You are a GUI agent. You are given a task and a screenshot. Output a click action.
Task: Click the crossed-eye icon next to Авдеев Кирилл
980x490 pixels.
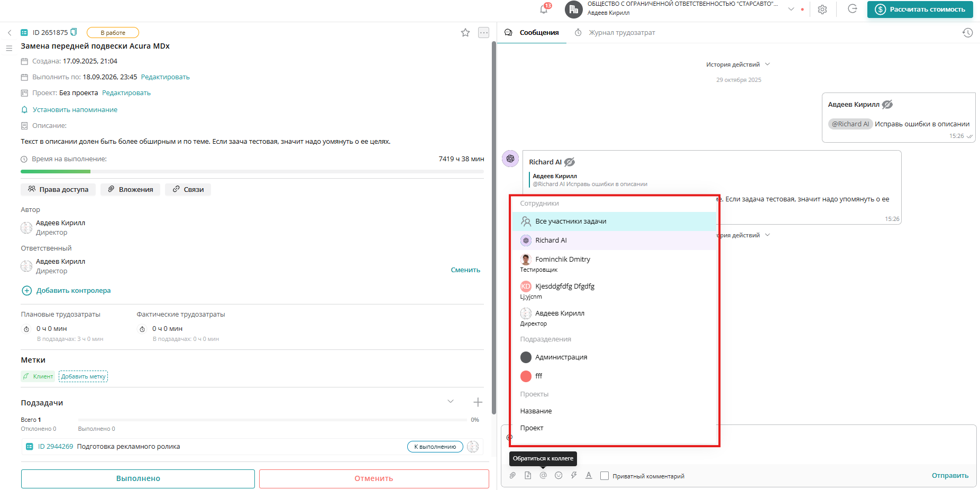point(887,105)
